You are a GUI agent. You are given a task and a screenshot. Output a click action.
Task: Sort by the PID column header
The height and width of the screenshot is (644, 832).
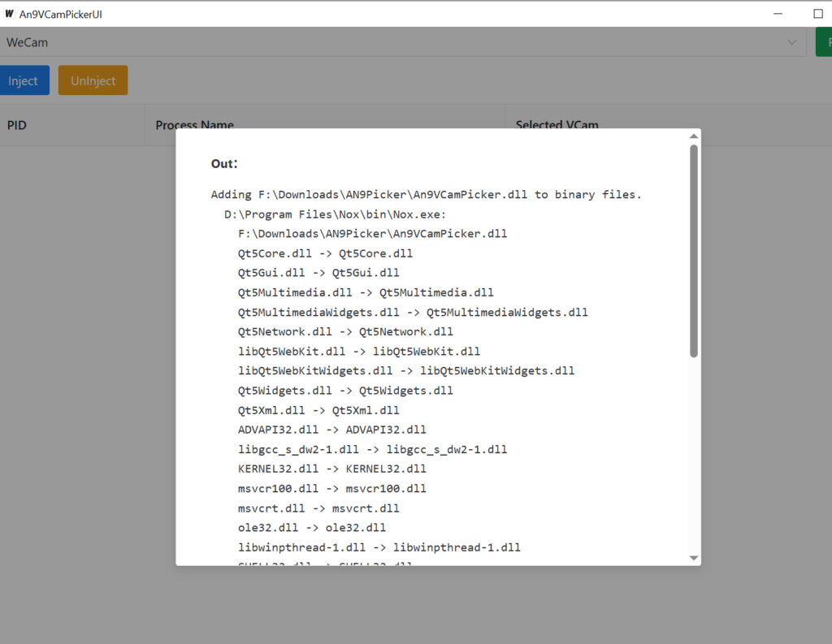point(17,125)
